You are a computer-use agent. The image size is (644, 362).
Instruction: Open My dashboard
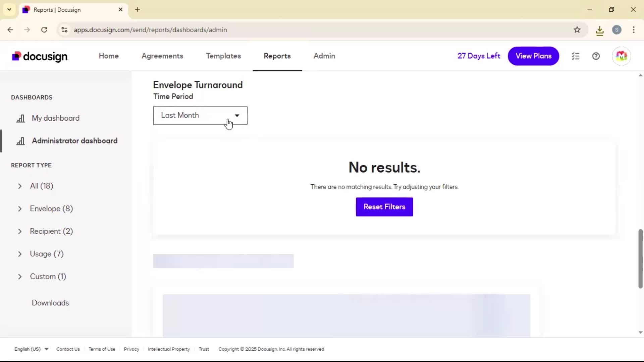click(x=56, y=118)
